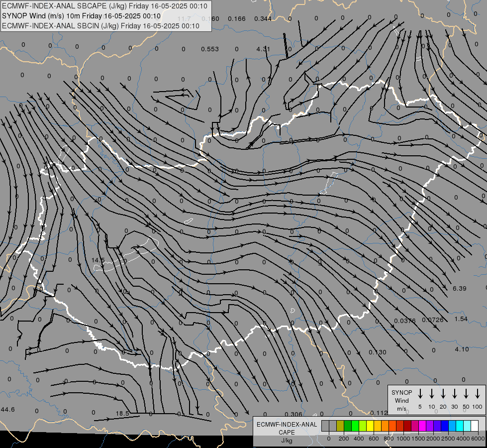Select the SYNOP Wind 10m title line
Screen dimensions: 487x448
tap(81, 16)
